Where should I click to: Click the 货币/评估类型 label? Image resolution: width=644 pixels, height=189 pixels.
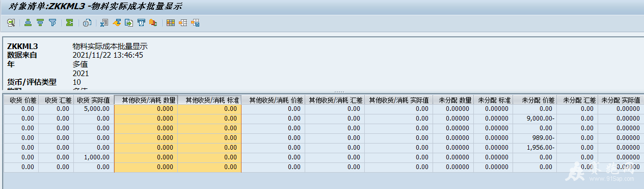(x=32, y=82)
